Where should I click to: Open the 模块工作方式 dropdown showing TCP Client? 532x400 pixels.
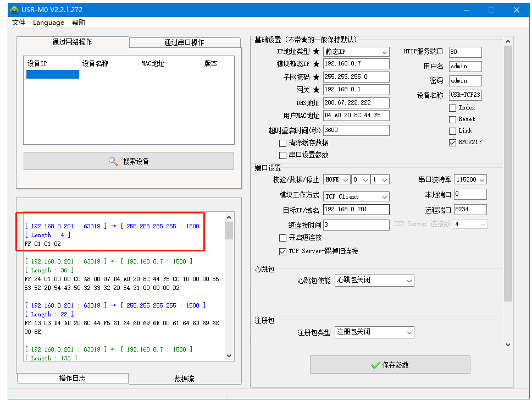pyautogui.click(x=356, y=196)
